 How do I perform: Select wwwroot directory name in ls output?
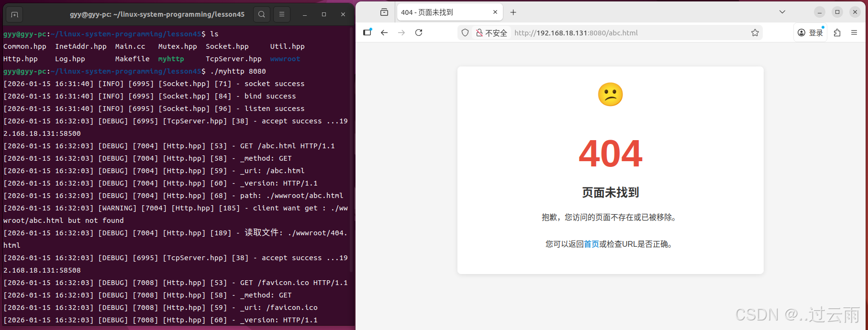coord(285,59)
